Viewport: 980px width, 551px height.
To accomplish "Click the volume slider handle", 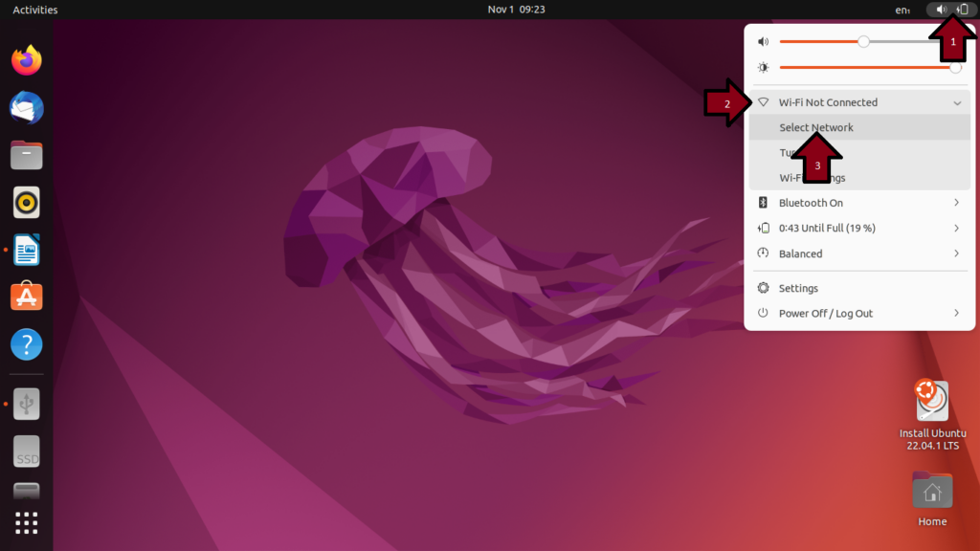I will [863, 42].
